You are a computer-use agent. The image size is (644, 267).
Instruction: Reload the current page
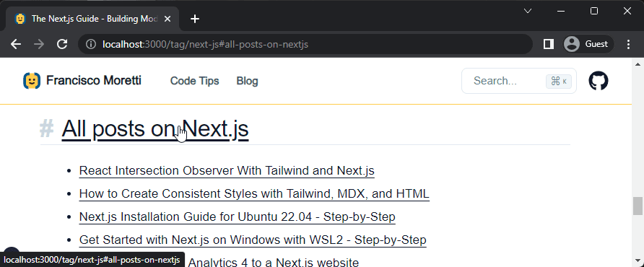tap(62, 44)
